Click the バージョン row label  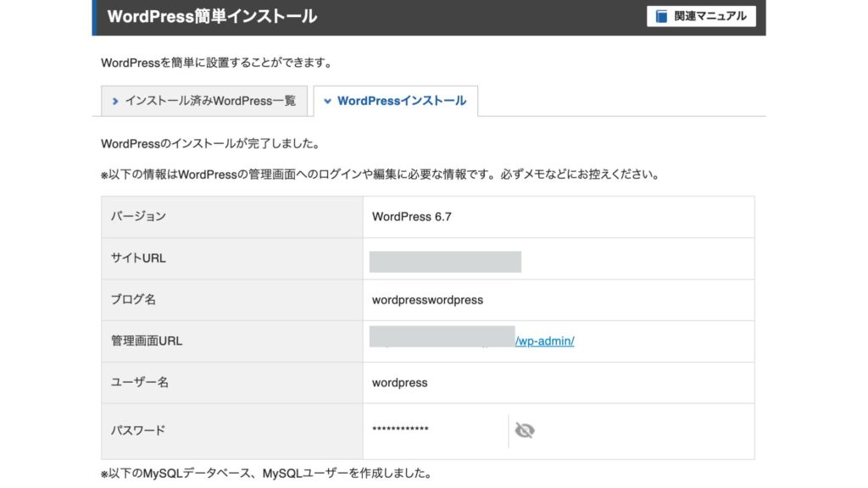click(138, 217)
